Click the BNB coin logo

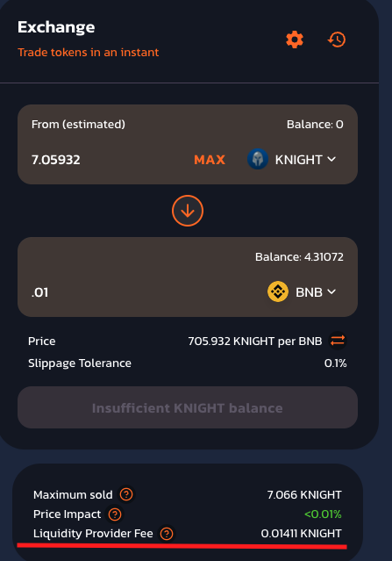click(278, 291)
